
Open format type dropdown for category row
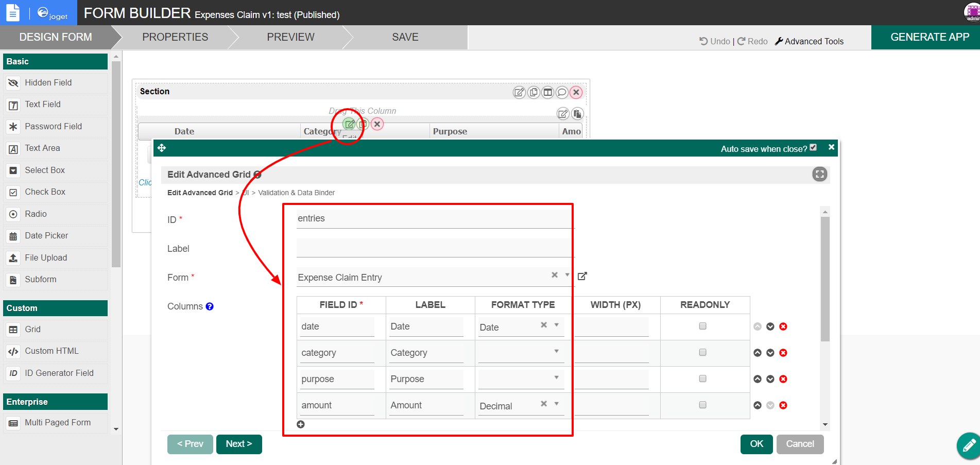(x=556, y=351)
